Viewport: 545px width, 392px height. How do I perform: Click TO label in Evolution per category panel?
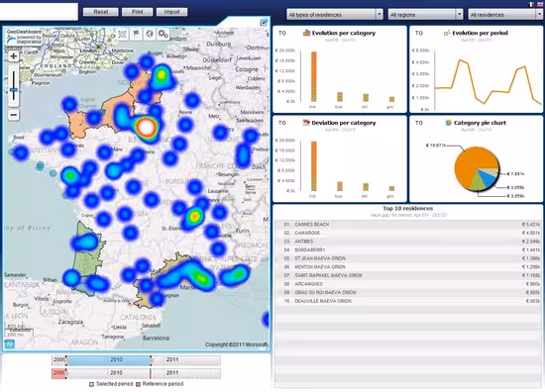point(282,33)
